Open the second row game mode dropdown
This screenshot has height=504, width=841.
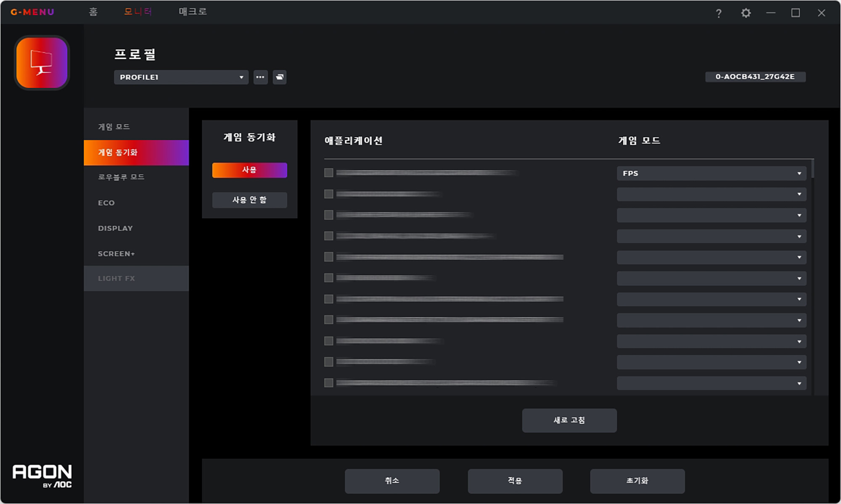pos(711,194)
